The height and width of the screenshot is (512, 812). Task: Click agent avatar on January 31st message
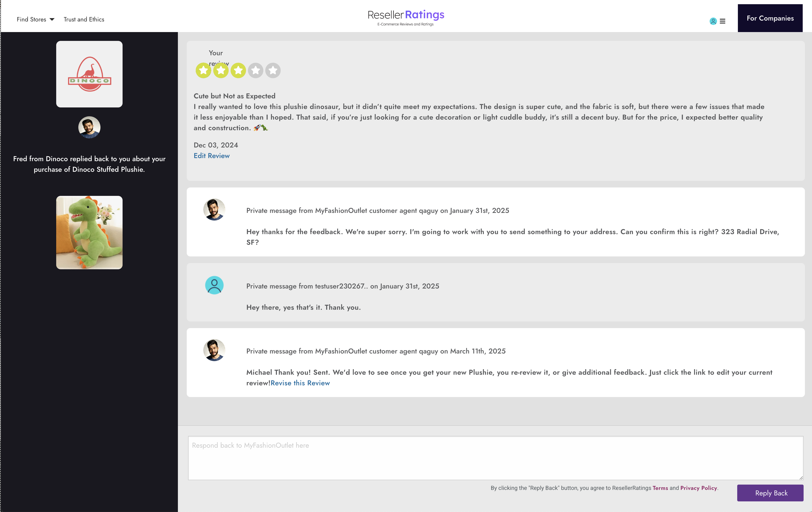pos(214,210)
